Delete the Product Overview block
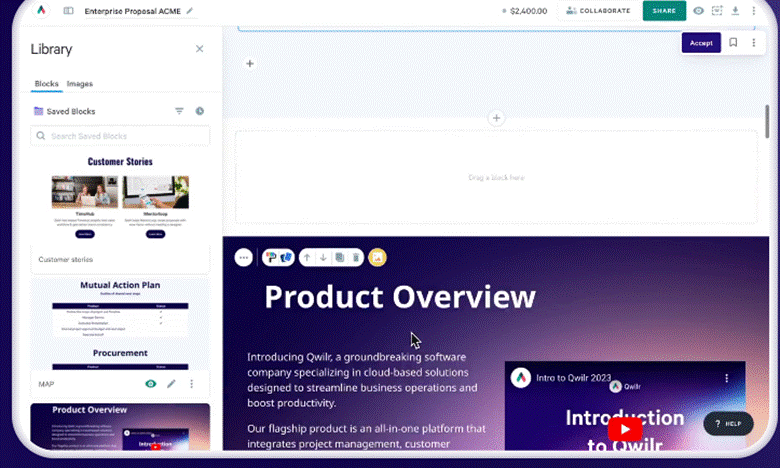Image resolution: width=780 pixels, height=468 pixels. [x=356, y=258]
